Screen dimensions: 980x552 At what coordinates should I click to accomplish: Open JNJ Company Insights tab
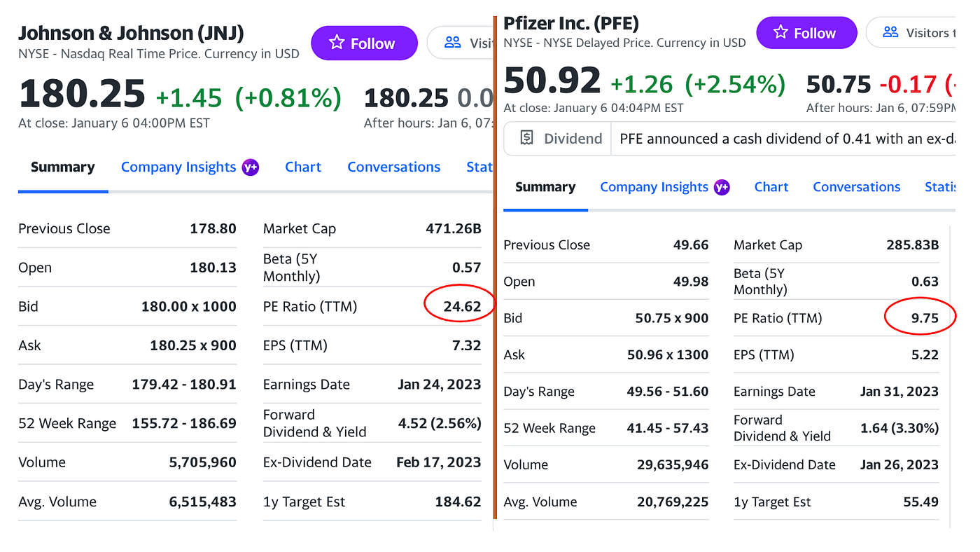tap(178, 167)
